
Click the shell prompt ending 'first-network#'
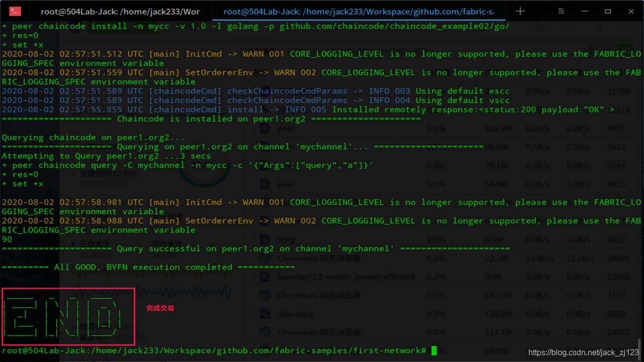click(214, 351)
